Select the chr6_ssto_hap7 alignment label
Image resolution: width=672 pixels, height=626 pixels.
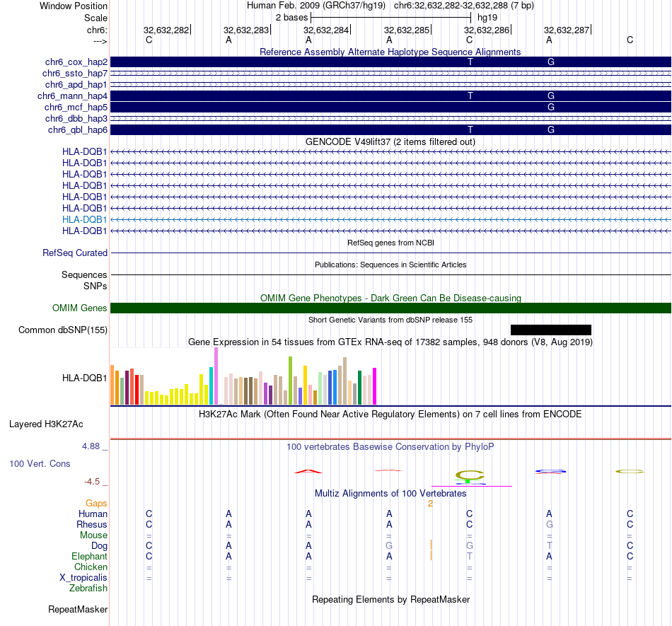pyautogui.click(x=75, y=74)
